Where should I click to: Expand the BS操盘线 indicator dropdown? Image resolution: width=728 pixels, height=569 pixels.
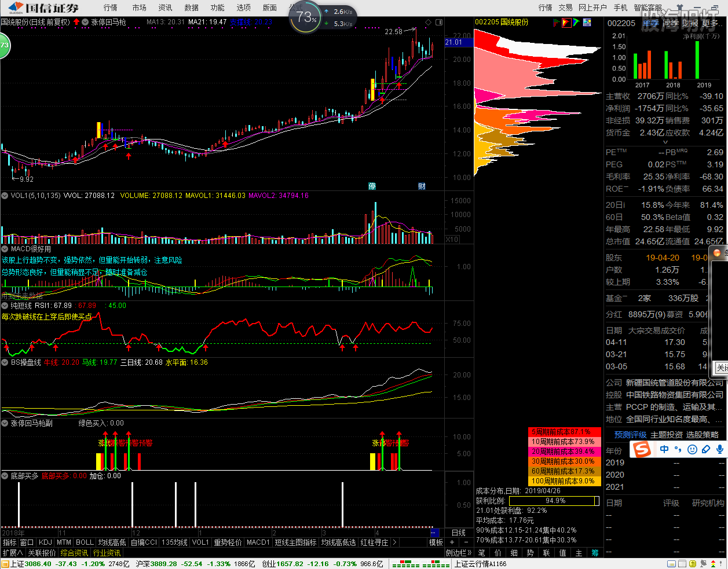coord(5,362)
